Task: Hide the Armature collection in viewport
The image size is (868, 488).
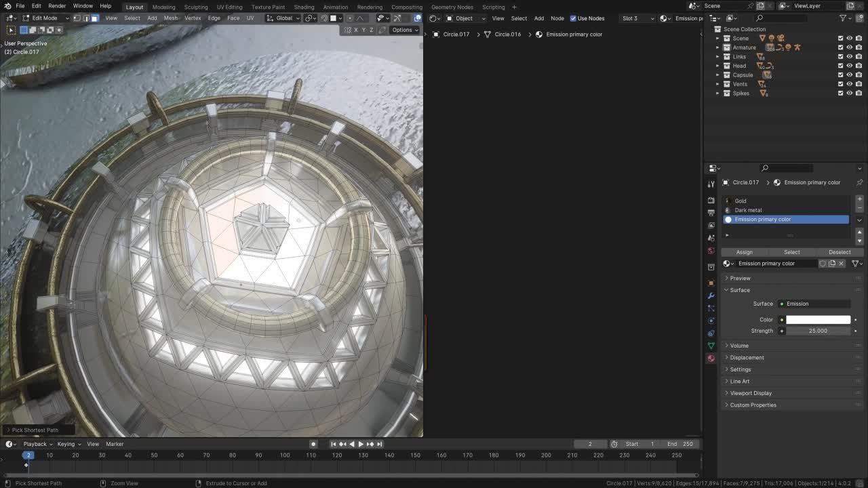Action: pos(849,47)
